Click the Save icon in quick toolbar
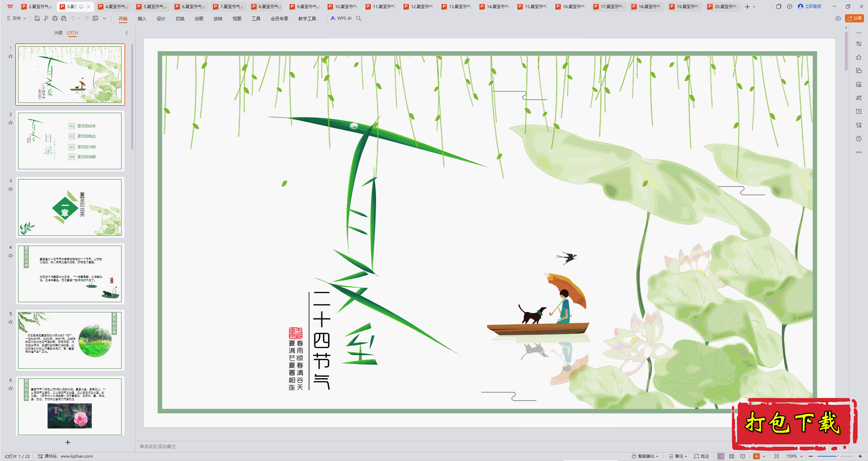The image size is (868, 461). [37, 18]
